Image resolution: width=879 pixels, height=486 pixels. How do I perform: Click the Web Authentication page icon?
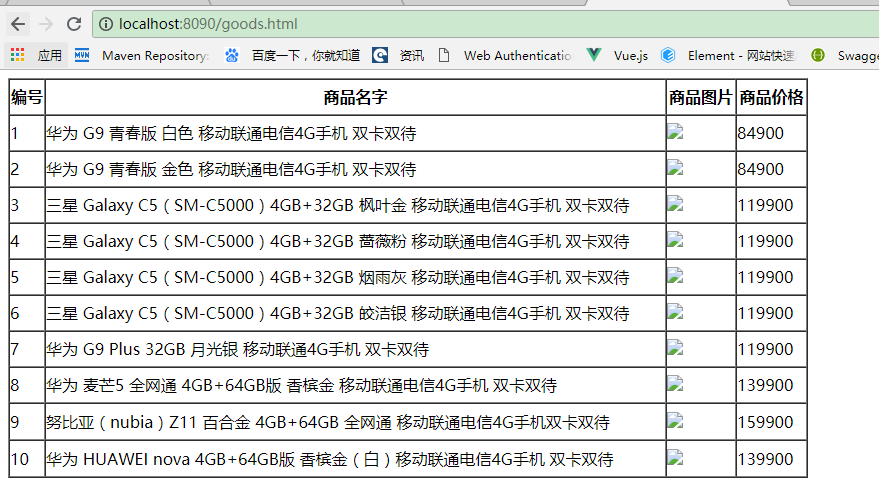click(444, 55)
